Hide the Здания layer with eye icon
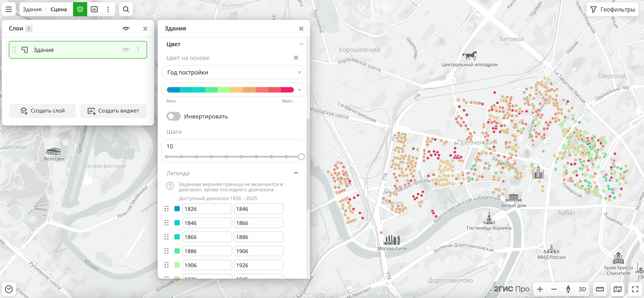This screenshot has height=298, width=644. point(126,50)
